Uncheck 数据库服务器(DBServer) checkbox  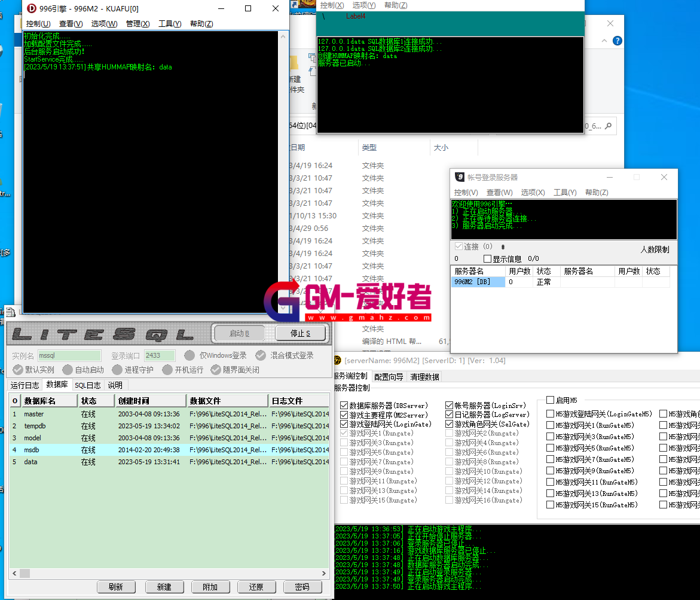[344, 405]
